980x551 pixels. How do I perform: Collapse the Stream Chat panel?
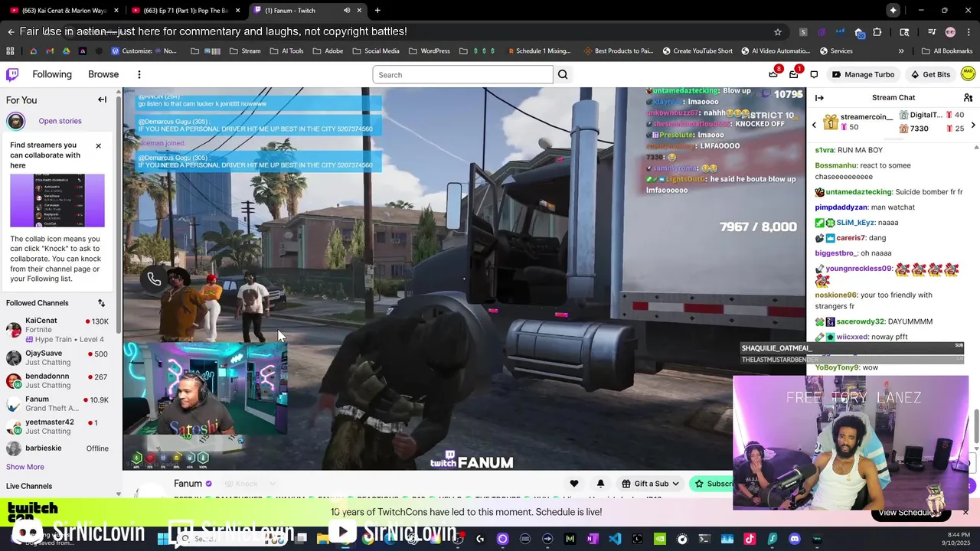[x=819, y=98]
